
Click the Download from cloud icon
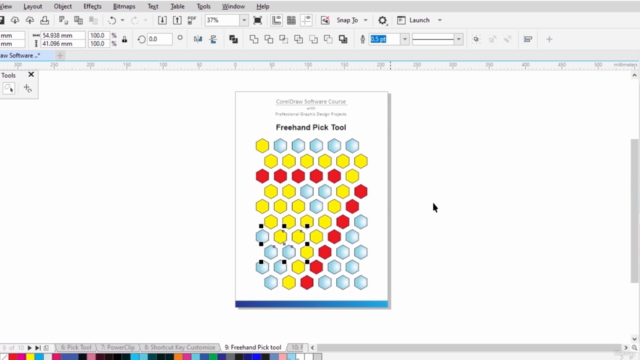coord(15,20)
